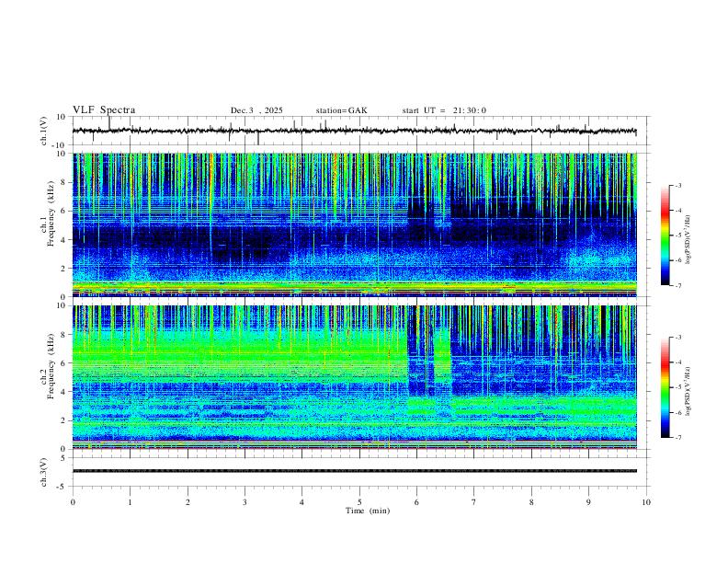
Task: Click time axis tick label "3"
Action: click(x=245, y=502)
